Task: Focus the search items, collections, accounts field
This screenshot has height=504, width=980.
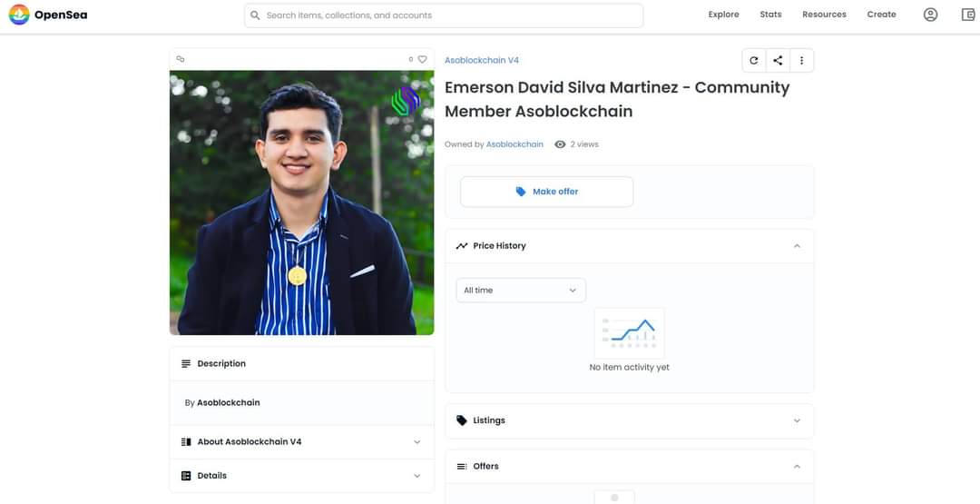Action: coord(444,15)
